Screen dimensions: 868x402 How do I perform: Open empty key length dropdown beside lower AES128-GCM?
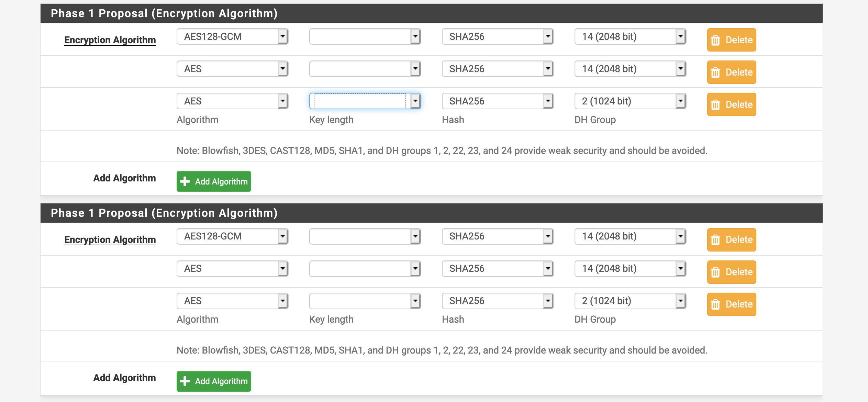(365, 236)
